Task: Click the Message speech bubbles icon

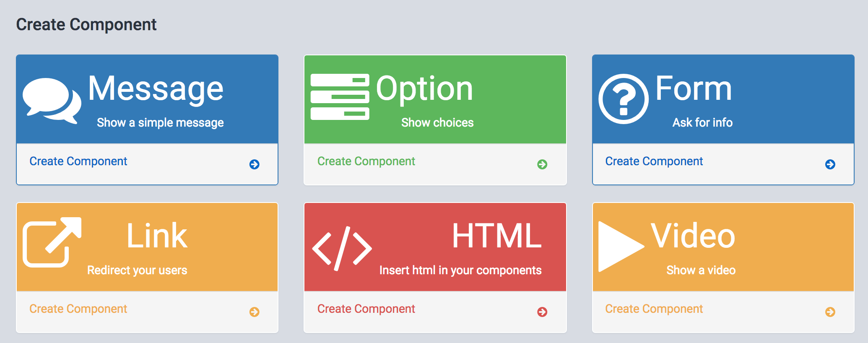Action: 52,101
